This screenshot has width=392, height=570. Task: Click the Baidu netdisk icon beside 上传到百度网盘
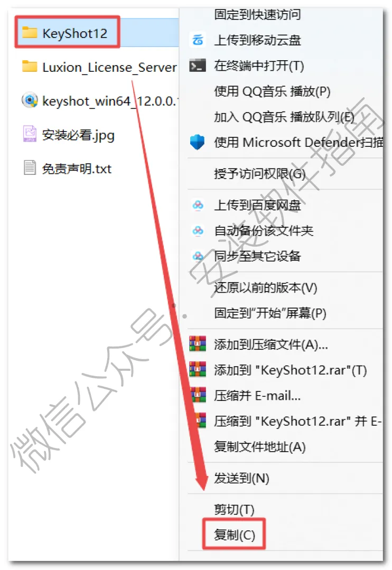198,205
